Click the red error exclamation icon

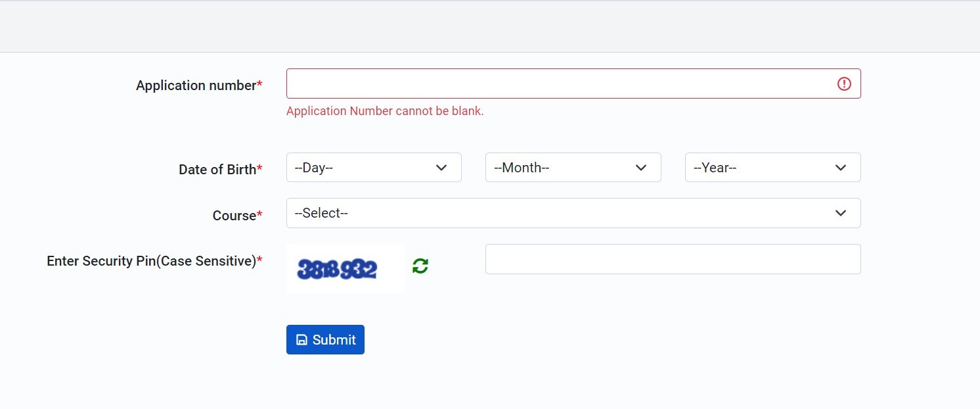(x=844, y=84)
